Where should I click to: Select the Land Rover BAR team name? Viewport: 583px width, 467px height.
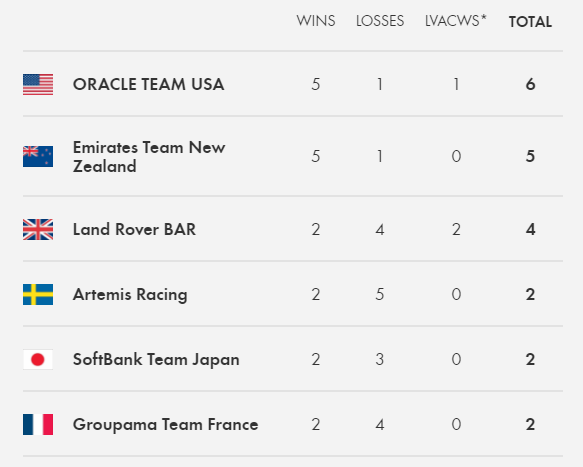tap(134, 229)
